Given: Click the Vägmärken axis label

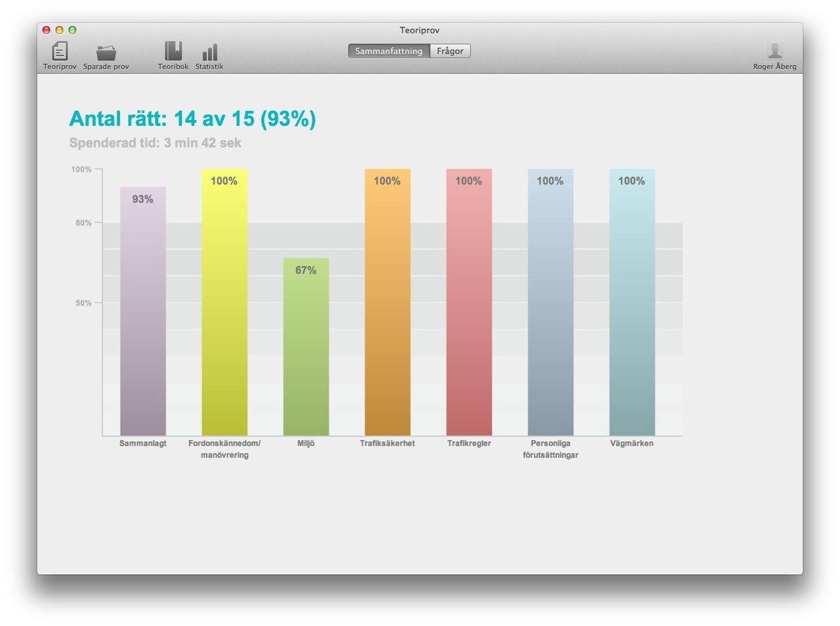Looking at the screenshot, I should pyautogui.click(x=631, y=444).
